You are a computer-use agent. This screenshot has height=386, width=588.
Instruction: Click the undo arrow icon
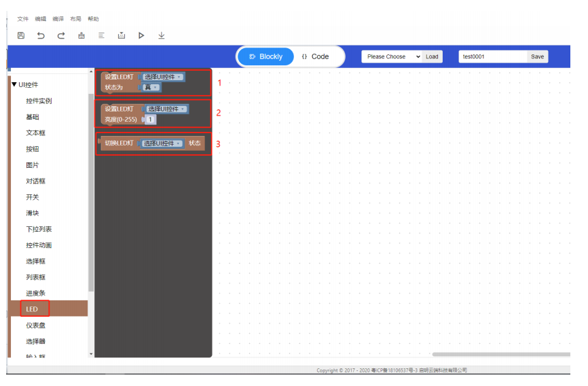(x=41, y=35)
